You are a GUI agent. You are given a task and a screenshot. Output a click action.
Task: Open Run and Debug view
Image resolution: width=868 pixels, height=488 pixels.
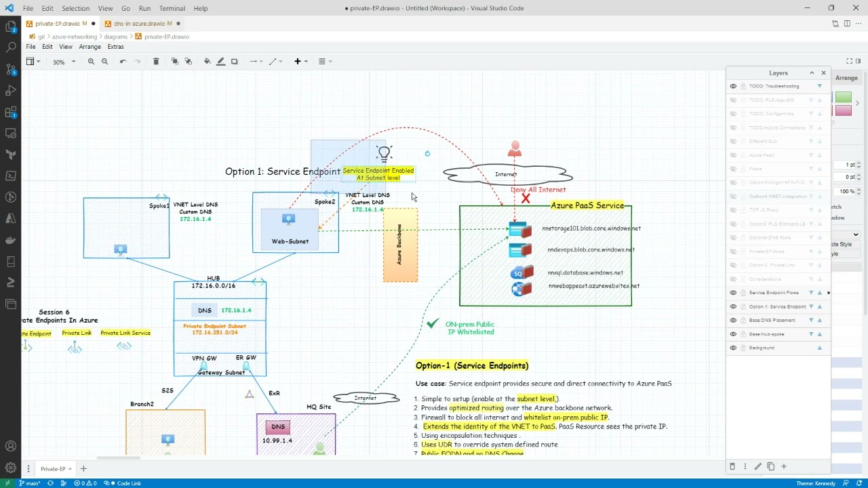coord(10,91)
